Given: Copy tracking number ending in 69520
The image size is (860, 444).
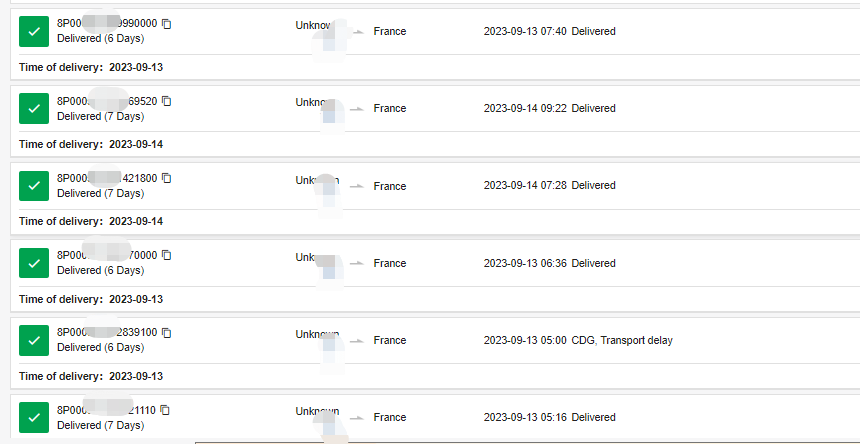Looking at the screenshot, I should [167, 101].
